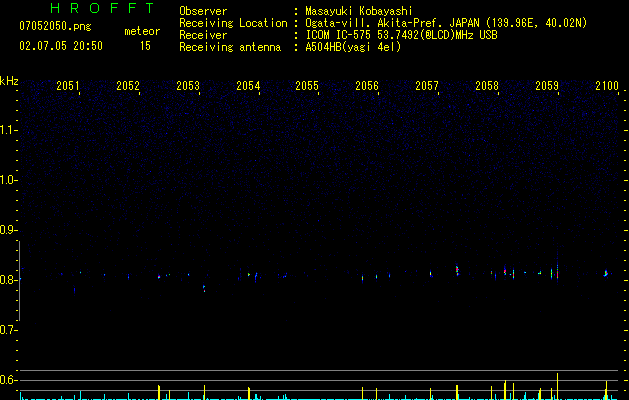Click the 1.0 kHz frequency label

click(8, 180)
